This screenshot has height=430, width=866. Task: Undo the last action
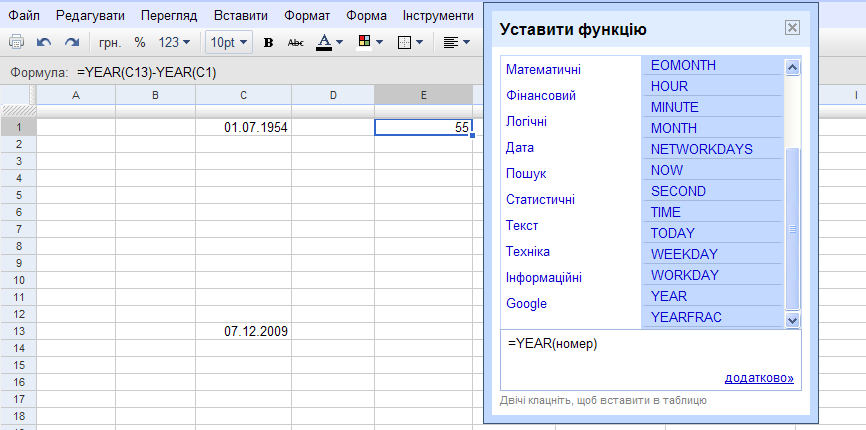[x=44, y=42]
